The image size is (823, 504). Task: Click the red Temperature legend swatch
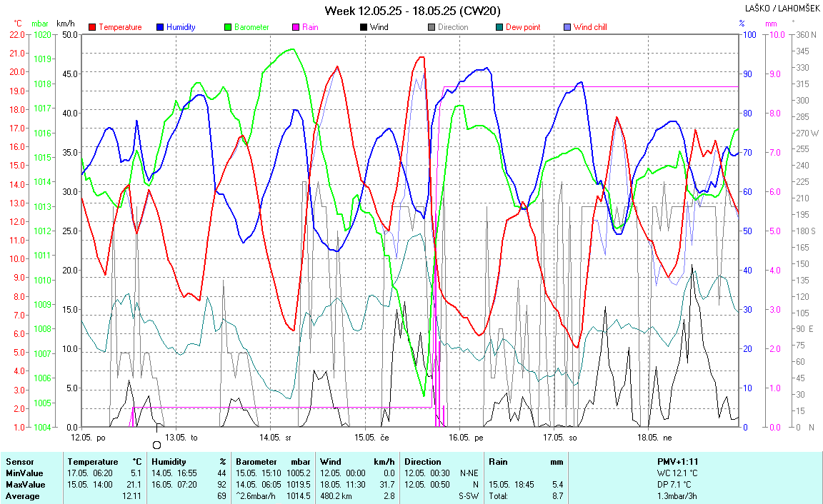[x=93, y=27]
